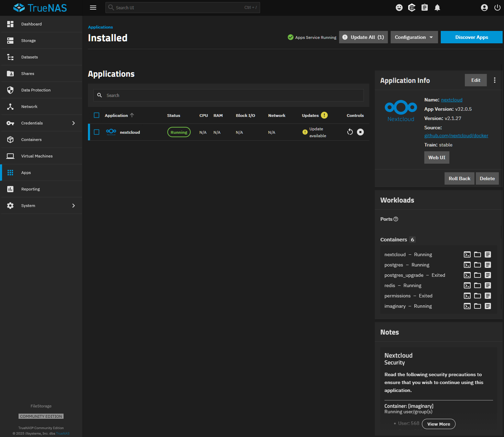The image size is (504, 437).
Task: Open a shell in the nextcloud container
Action: click(467, 254)
